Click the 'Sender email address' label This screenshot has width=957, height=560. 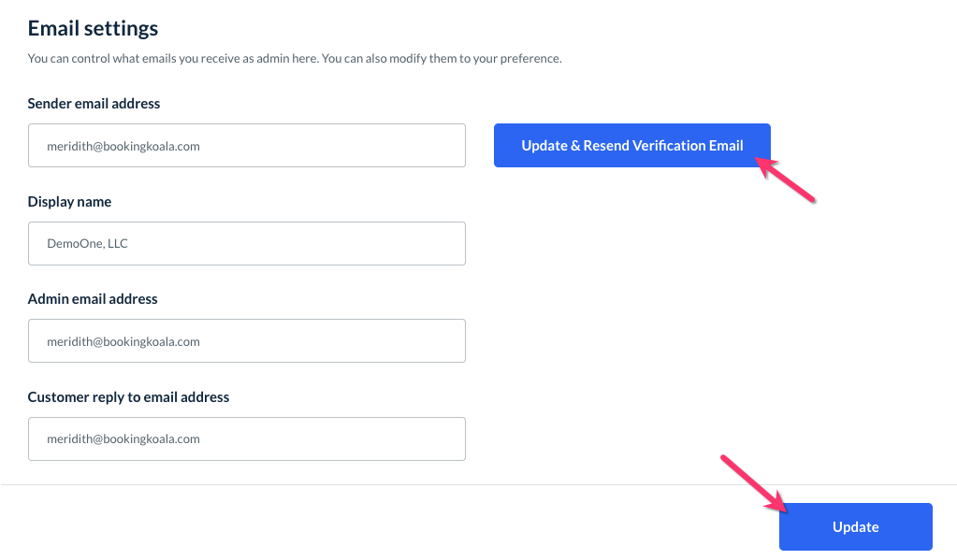[94, 104]
